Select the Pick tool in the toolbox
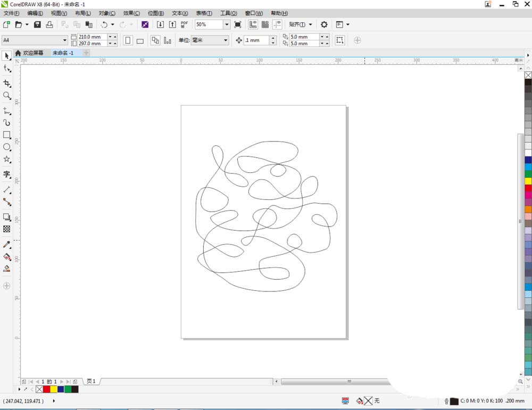532x410 pixels. [x=6, y=56]
